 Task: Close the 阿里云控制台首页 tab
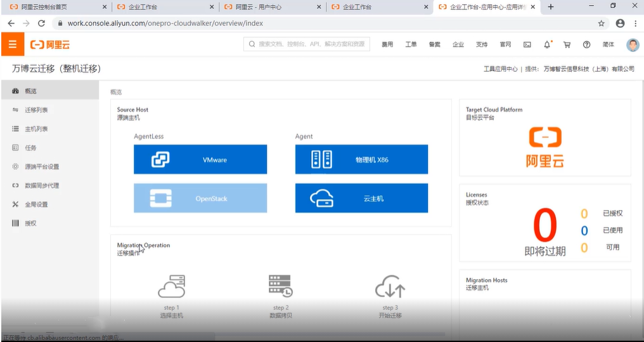[105, 7]
